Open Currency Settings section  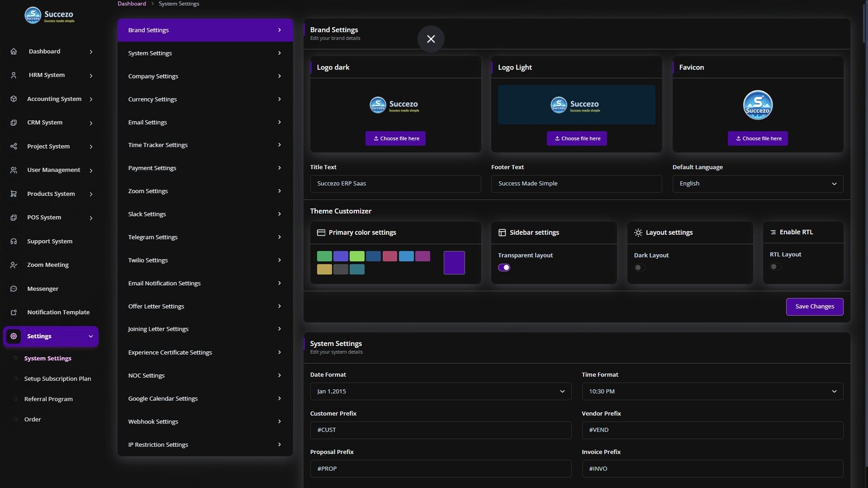(x=205, y=99)
